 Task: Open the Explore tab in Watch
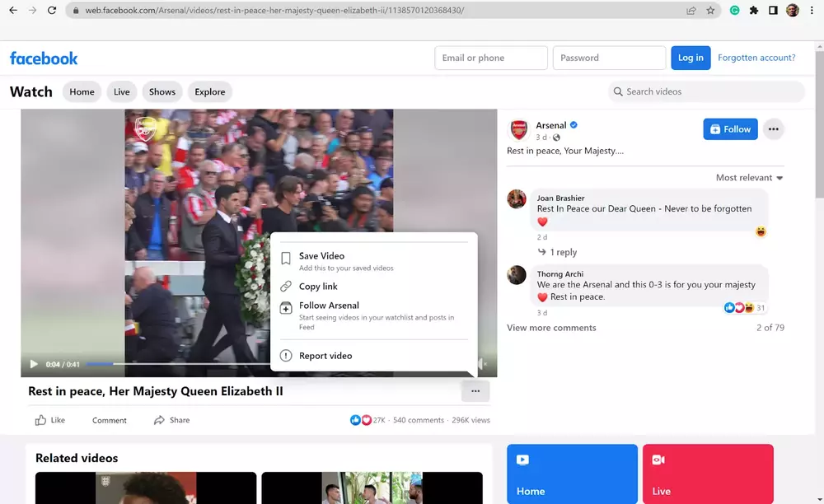tap(209, 92)
